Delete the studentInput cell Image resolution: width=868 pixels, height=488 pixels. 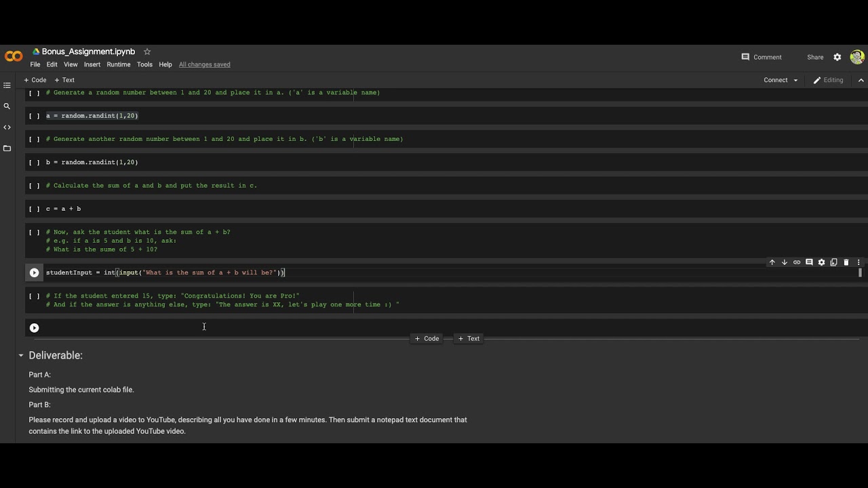[x=846, y=262]
